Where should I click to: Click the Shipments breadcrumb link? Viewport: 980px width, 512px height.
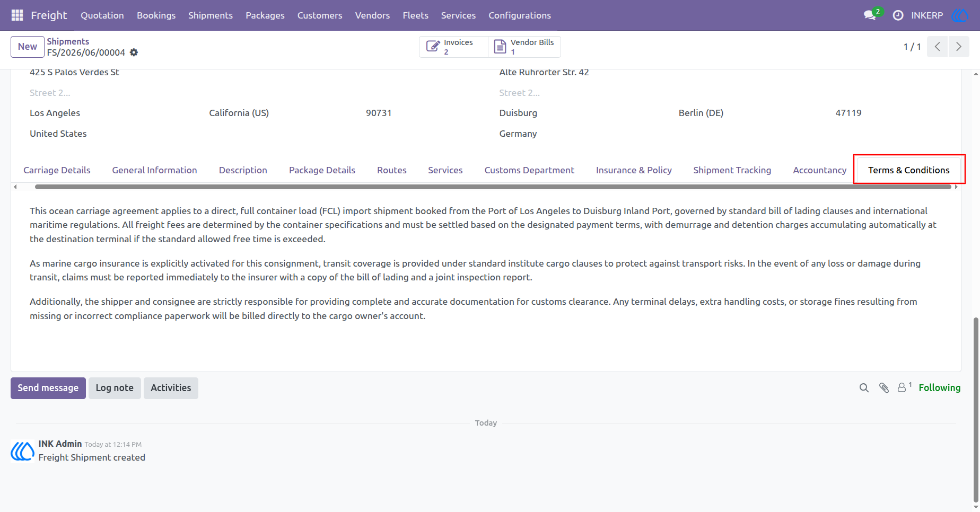click(68, 41)
